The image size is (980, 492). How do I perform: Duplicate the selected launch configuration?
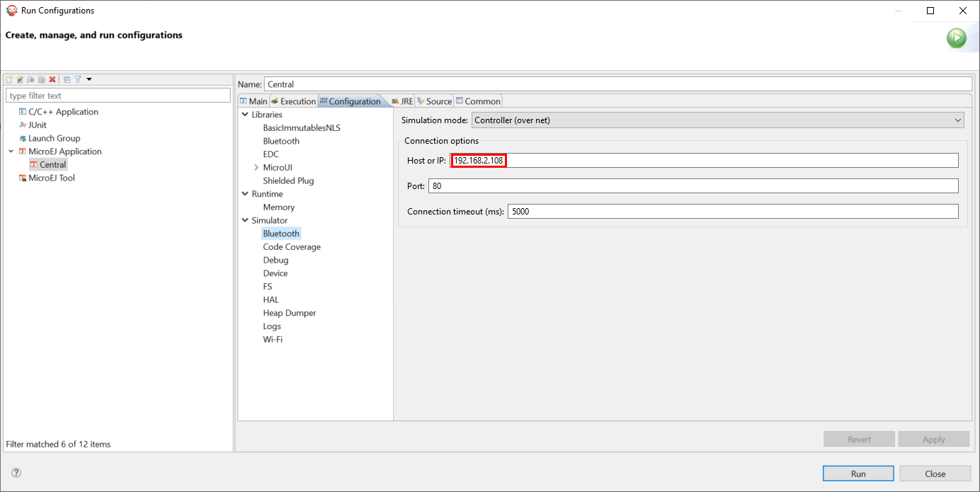[x=41, y=79]
